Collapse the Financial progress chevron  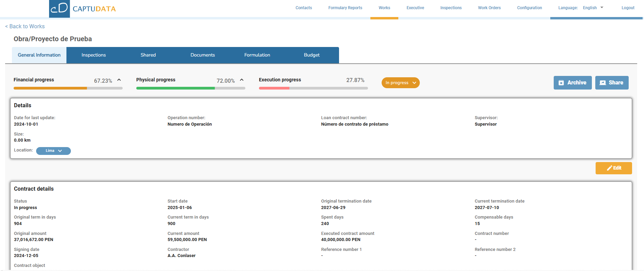click(x=119, y=80)
